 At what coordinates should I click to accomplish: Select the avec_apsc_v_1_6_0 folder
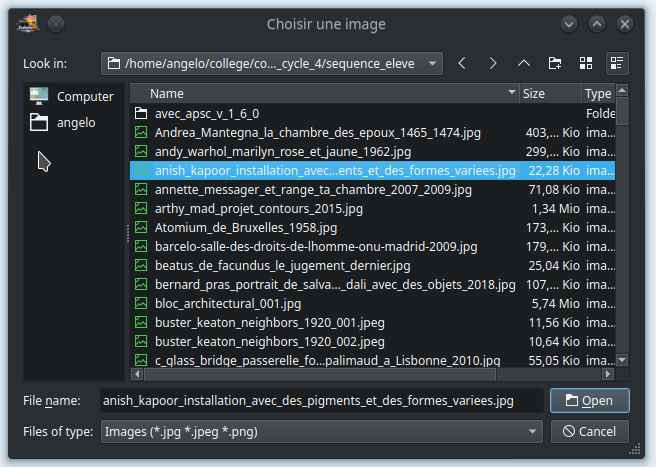point(372,113)
